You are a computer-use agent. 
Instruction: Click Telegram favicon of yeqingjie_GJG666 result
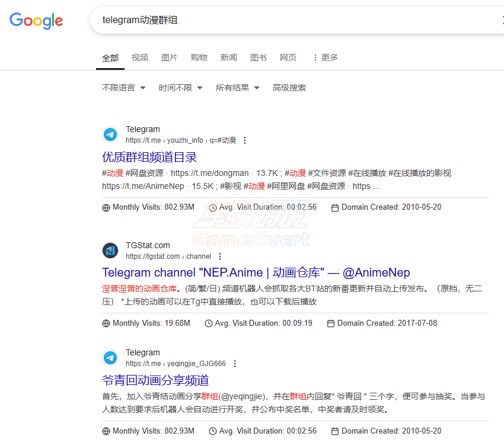click(x=110, y=358)
